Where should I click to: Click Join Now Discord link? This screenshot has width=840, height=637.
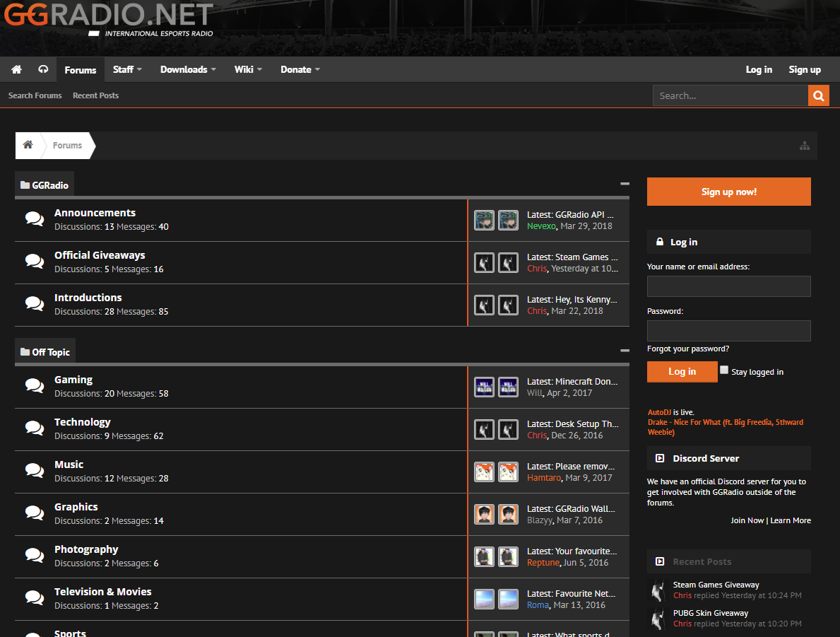(747, 520)
